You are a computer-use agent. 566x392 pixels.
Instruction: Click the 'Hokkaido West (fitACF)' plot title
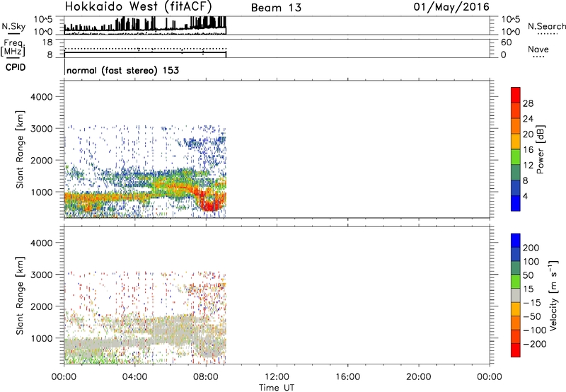coord(138,7)
